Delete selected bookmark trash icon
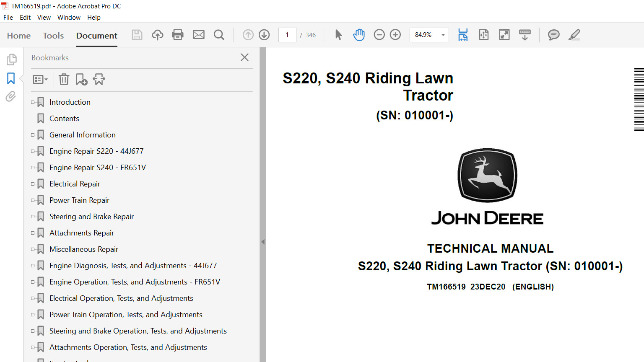The height and width of the screenshot is (362, 644). point(64,79)
